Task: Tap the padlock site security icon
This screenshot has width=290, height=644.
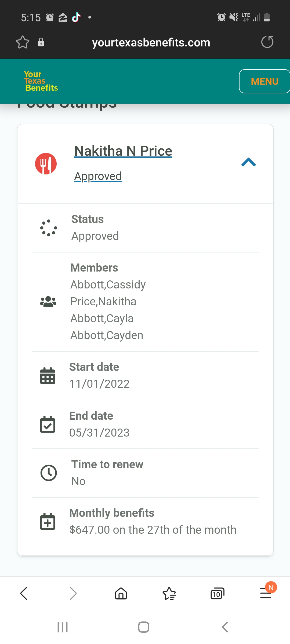Action: (41, 42)
